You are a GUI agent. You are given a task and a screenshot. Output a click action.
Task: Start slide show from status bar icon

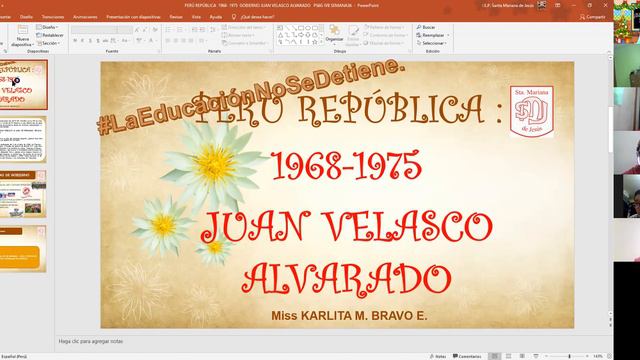pyautogui.click(x=536, y=356)
